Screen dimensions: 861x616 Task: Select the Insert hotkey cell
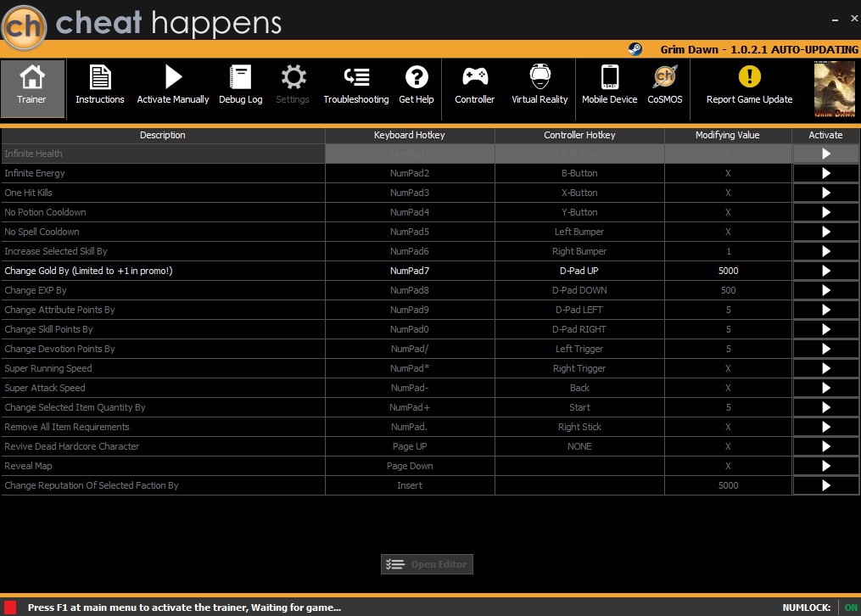pyautogui.click(x=410, y=485)
